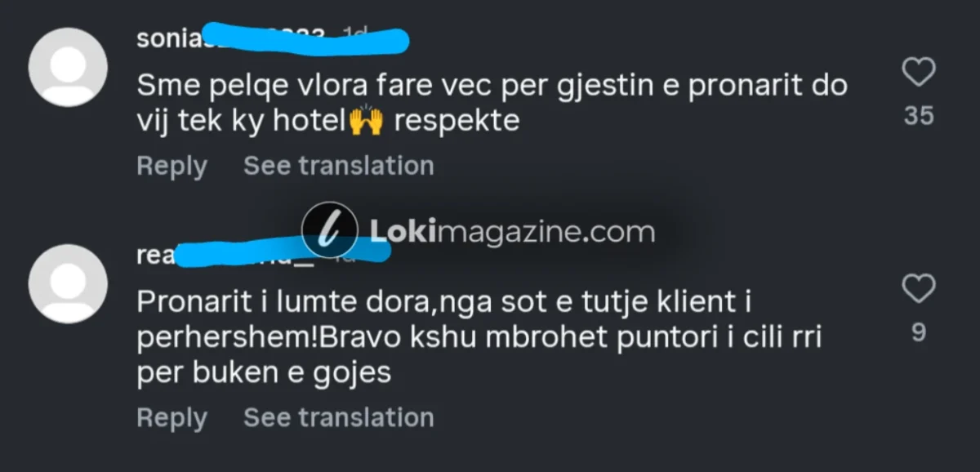This screenshot has height=472, width=980.
Task: Reply to the comment ending in 'respekte'
Action: (171, 166)
